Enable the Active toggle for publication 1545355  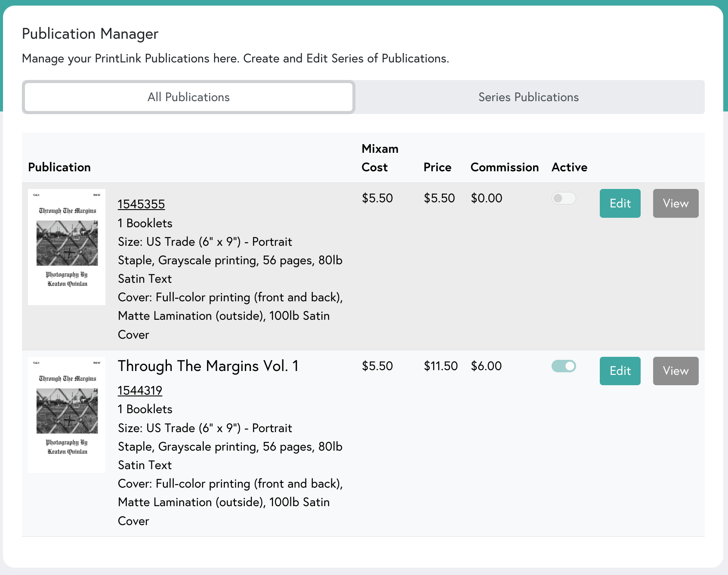coord(564,198)
